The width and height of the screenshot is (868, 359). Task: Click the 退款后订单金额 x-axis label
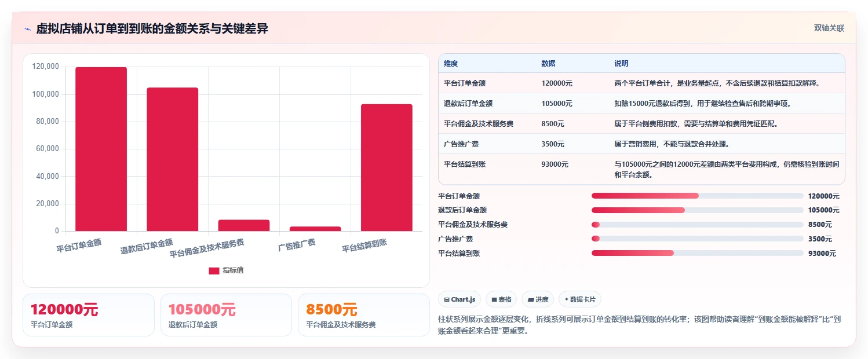[x=147, y=247]
